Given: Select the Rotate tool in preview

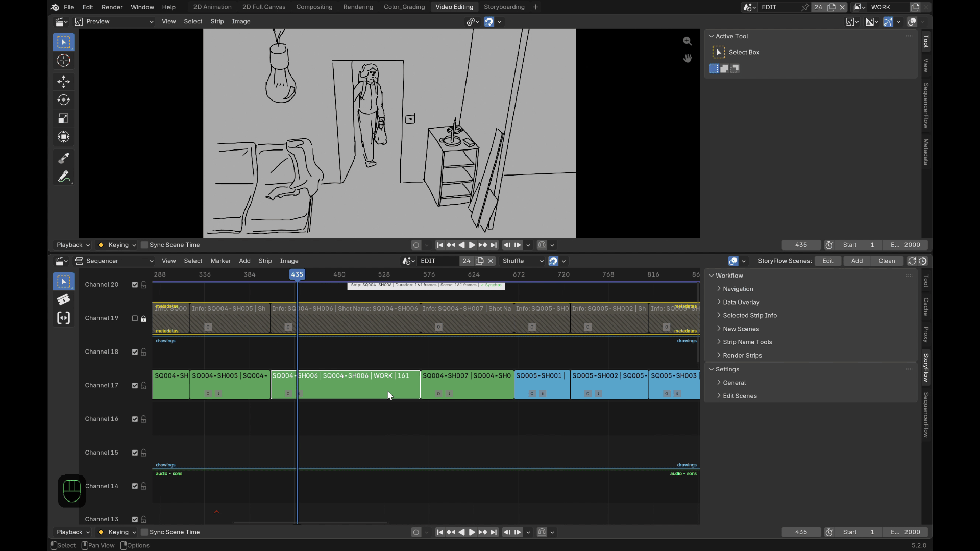Looking at the screenshot, I should click(x=63, y=100).
